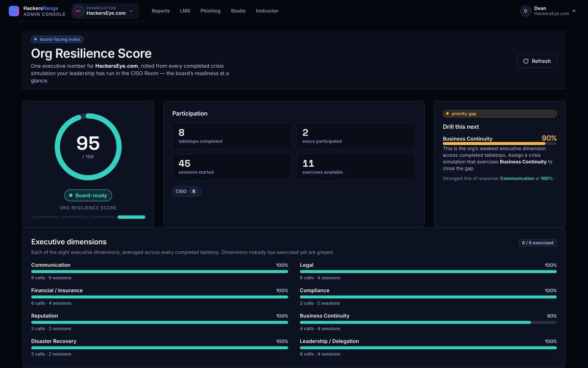Click the Refresh button

(x=537, y=61)
